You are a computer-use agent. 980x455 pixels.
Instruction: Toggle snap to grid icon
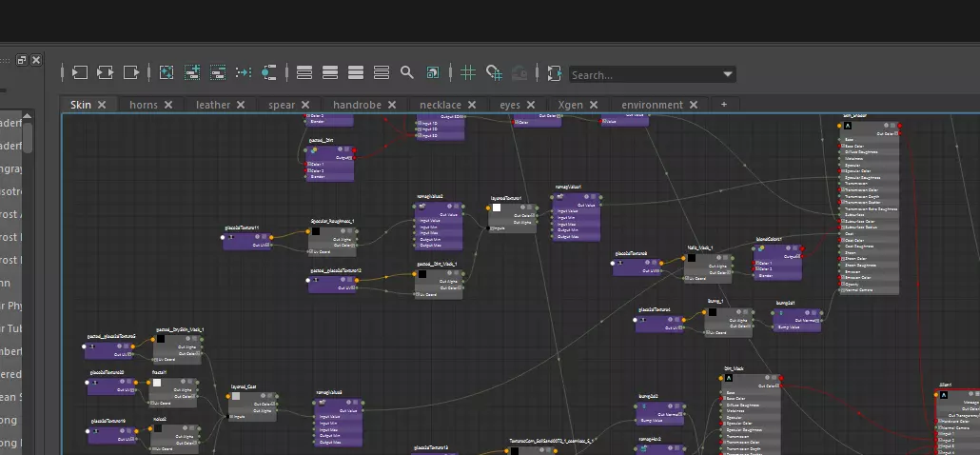pyautogui.click(x=494, y=73)
